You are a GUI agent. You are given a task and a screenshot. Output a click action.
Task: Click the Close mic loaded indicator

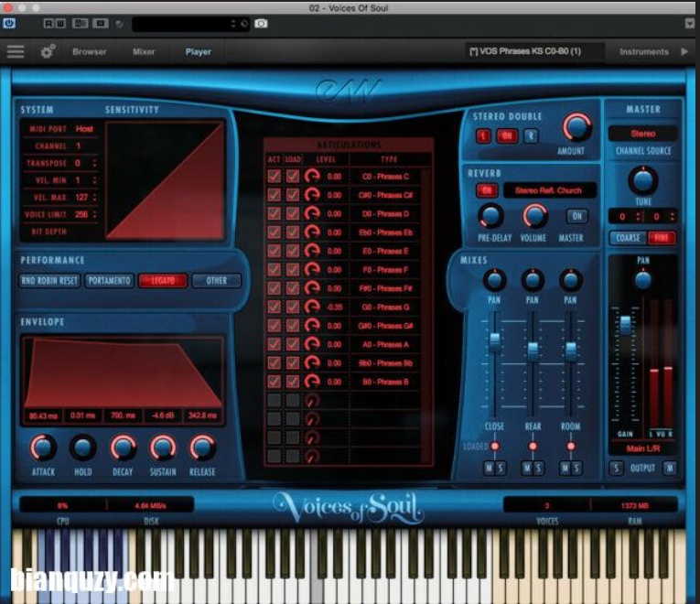(x=495, y=446)
